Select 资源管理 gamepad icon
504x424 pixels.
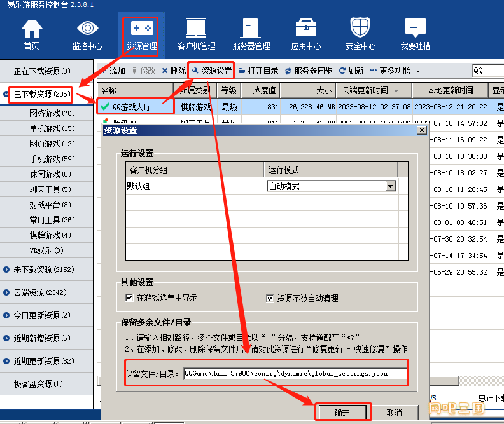tap(141, 36)
